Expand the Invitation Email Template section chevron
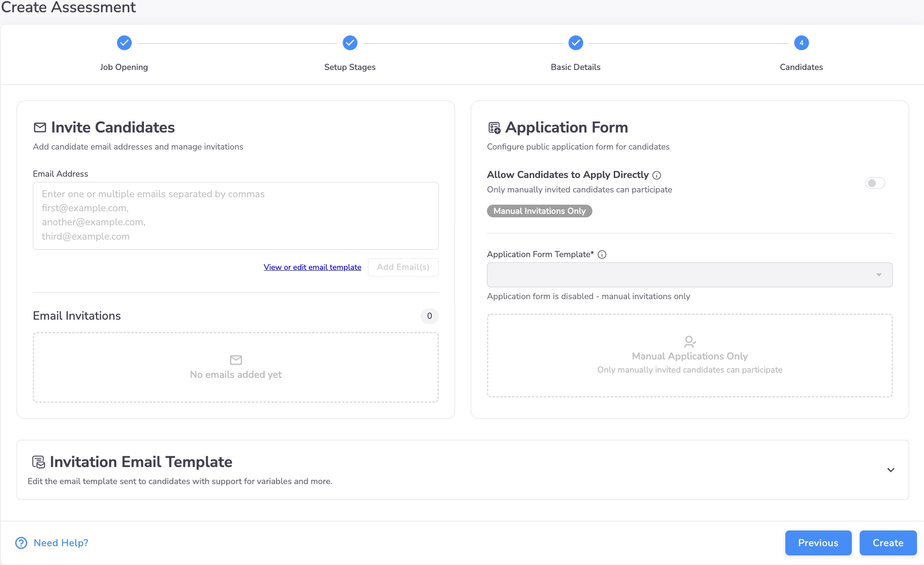 coord(891,470)
